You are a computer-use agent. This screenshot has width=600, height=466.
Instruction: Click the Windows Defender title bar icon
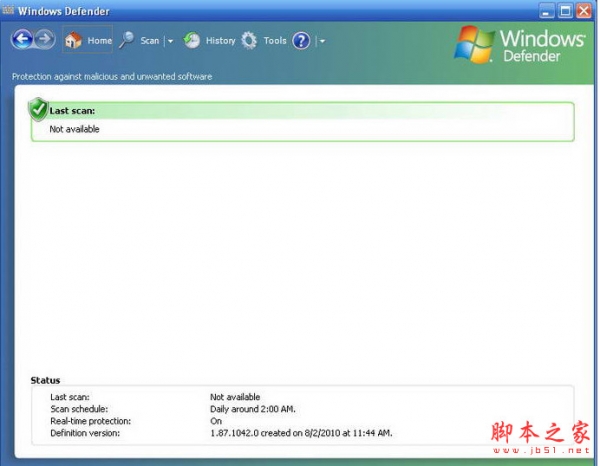click(x=8, y=10)
